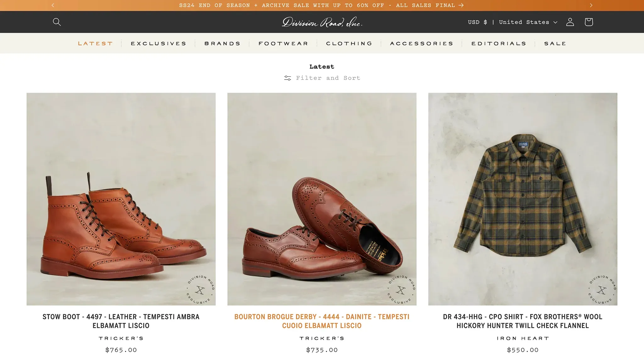Show next announcement with right arrow
This screenshot has width=644, height=362.
coord(591,5)
